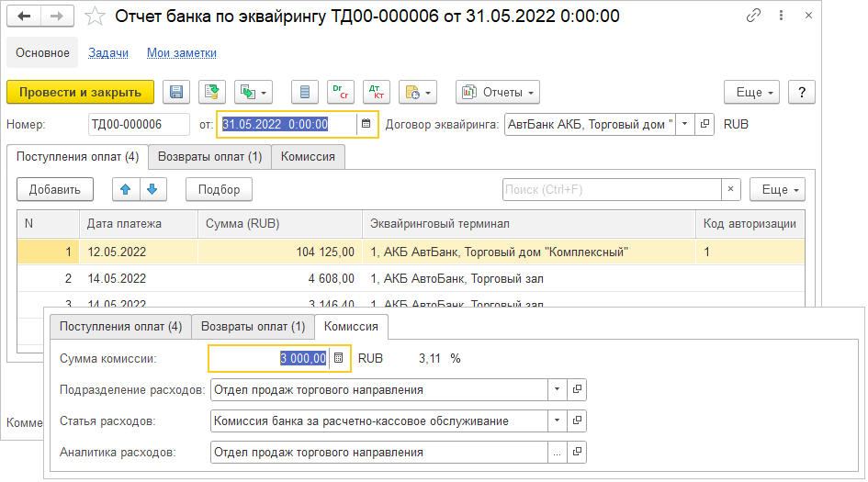This screenshot has height=482, width=868.
Task: Open Аналитика расходов item via open icon
Action: click(576, 452)
